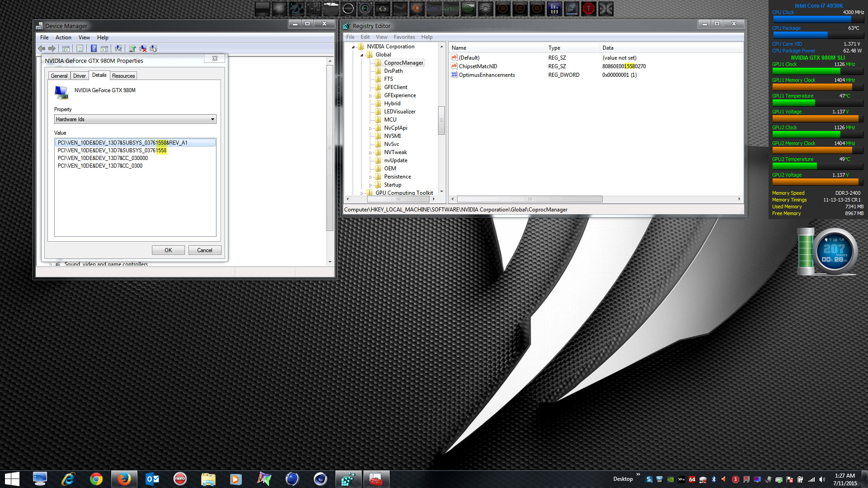Click the Windows Start button

pos(12,479)
